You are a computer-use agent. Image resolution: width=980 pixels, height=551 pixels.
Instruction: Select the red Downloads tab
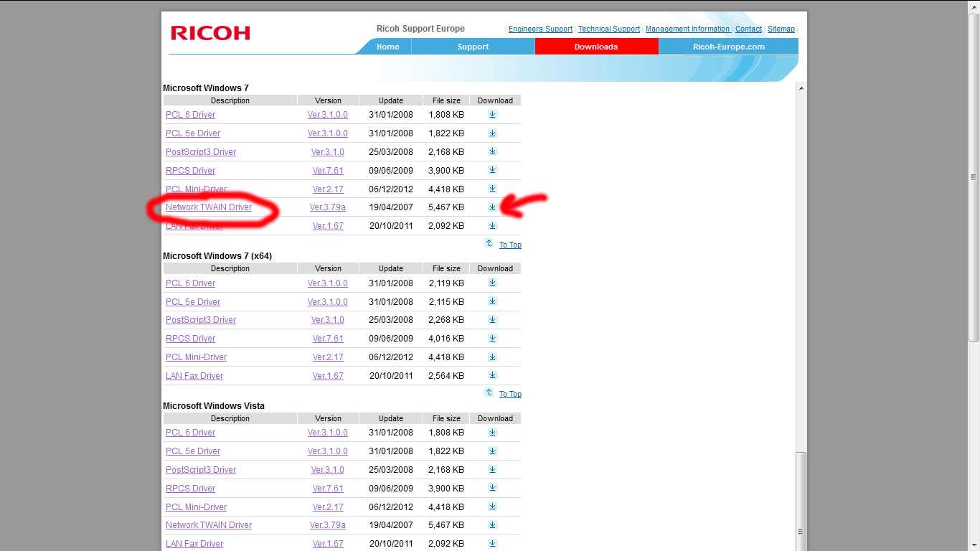[x=596, y=47]
